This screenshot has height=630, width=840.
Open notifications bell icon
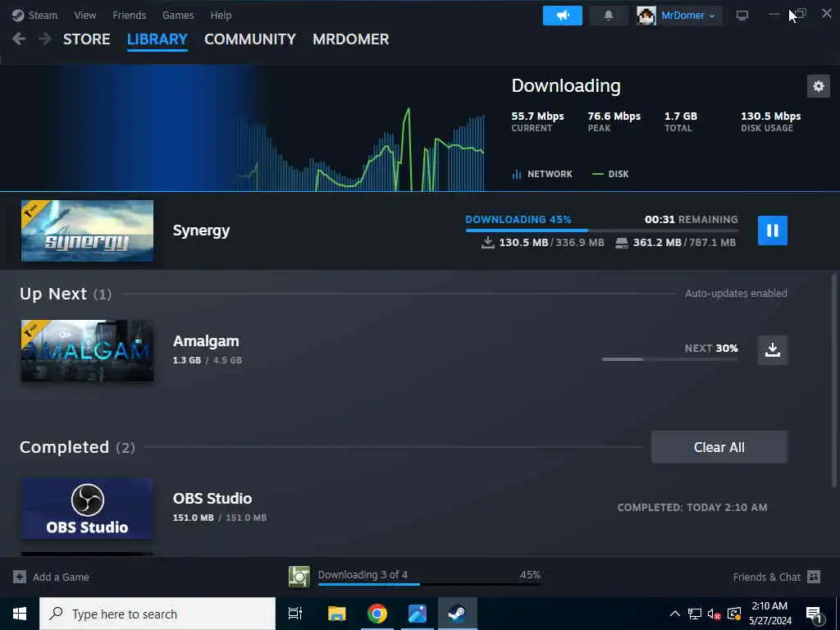pyautogui.click(x=609, y=16)
